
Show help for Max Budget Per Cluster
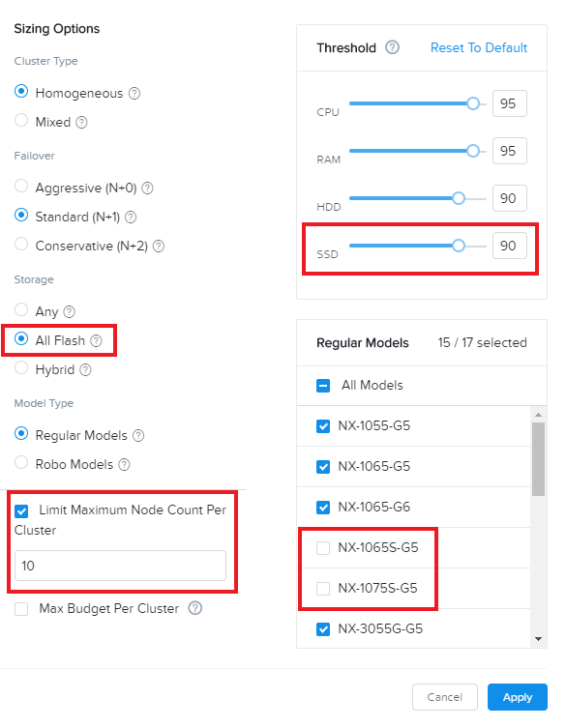pyautogui.click(x=195, y=608)
